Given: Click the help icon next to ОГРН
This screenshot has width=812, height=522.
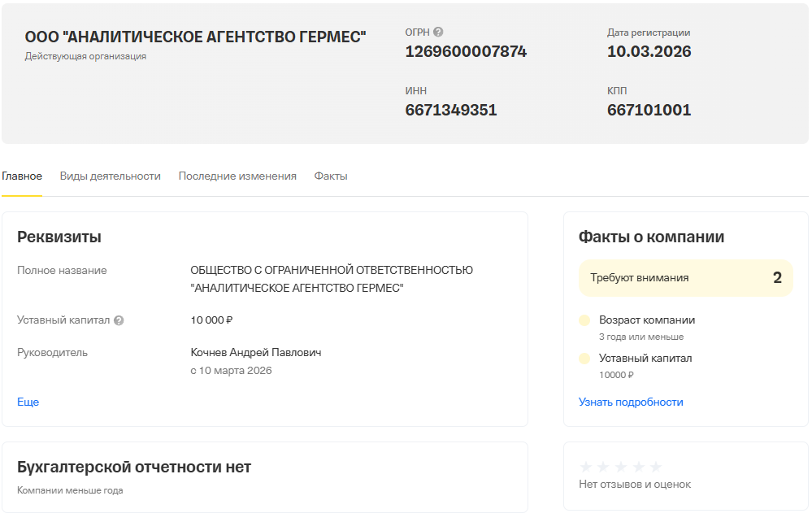Looking at the screenshot, I should [438, 32].
